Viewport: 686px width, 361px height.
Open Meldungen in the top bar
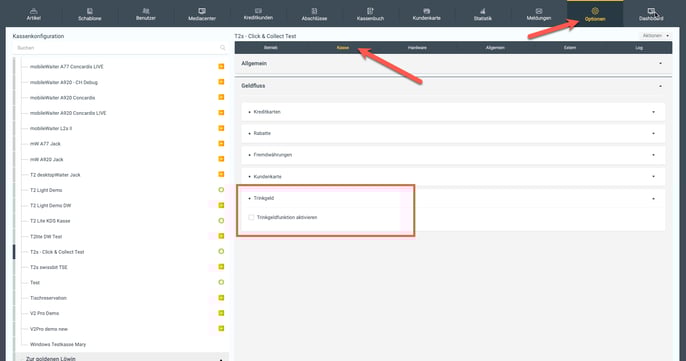point(539,14)
